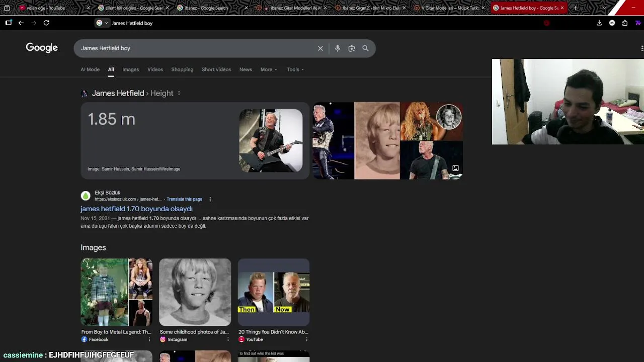The width and height of the screenshot is (644, 362).
Task: Open options menu for Ekşi Sözlük result
Action: point(210,200)
